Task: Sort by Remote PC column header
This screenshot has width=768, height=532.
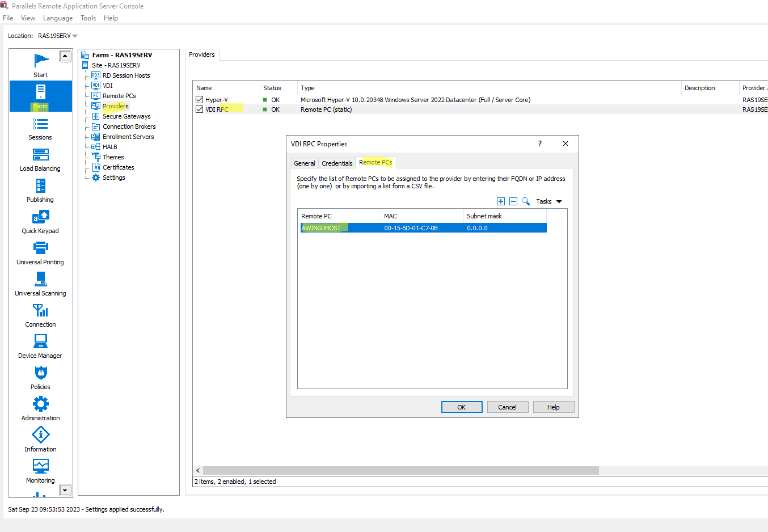Action: [339, 216]
